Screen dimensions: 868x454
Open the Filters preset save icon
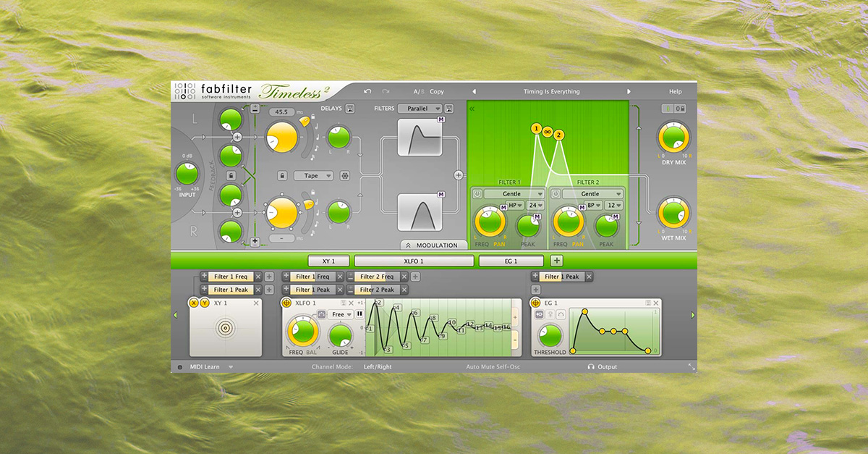(449, 109)
